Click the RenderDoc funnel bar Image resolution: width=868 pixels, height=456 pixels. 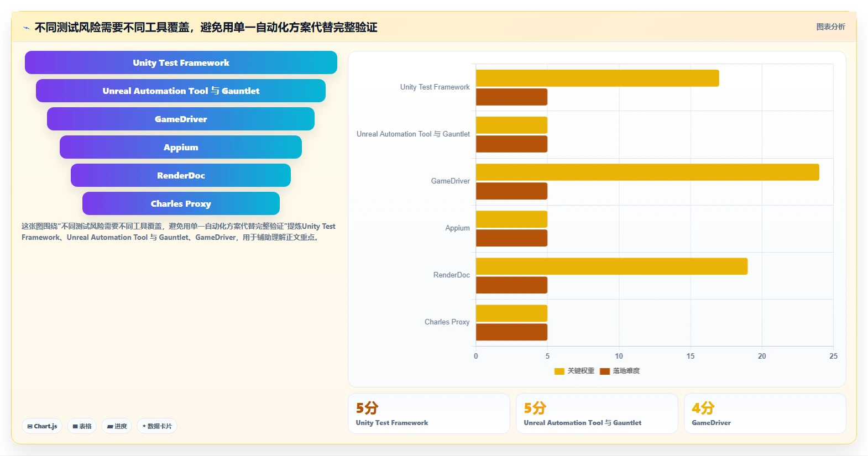click(181, 175)
